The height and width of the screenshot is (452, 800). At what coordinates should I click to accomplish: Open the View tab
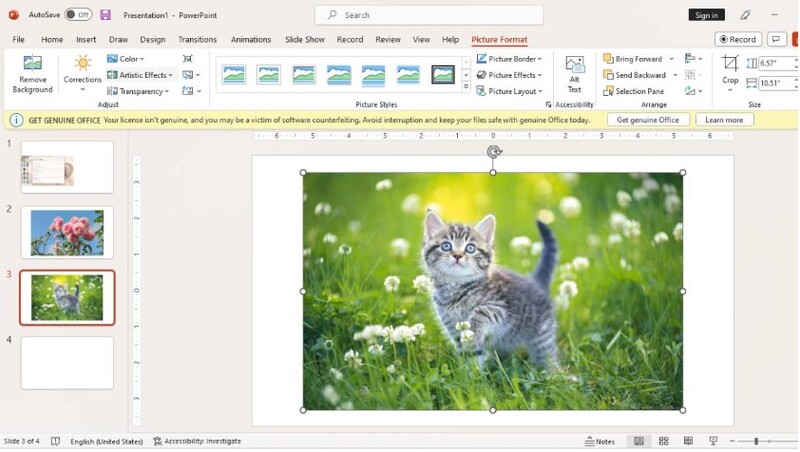[x=421, y=39]
